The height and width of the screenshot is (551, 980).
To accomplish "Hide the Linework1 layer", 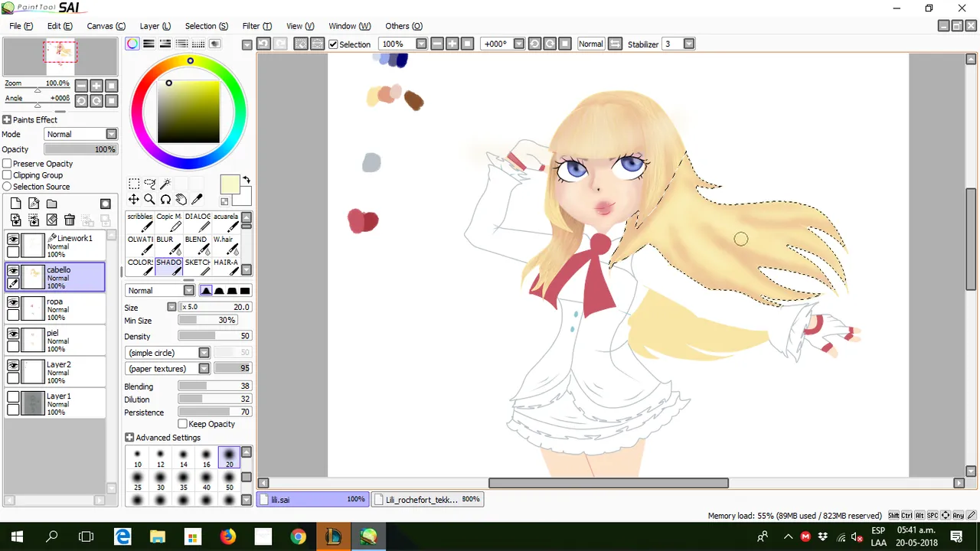I will click(14, 240).
